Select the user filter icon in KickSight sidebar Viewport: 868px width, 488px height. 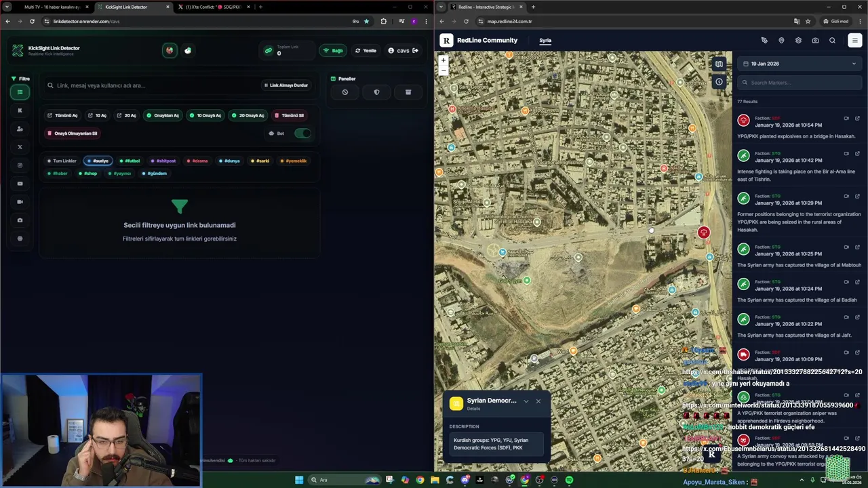pos(20,129)
